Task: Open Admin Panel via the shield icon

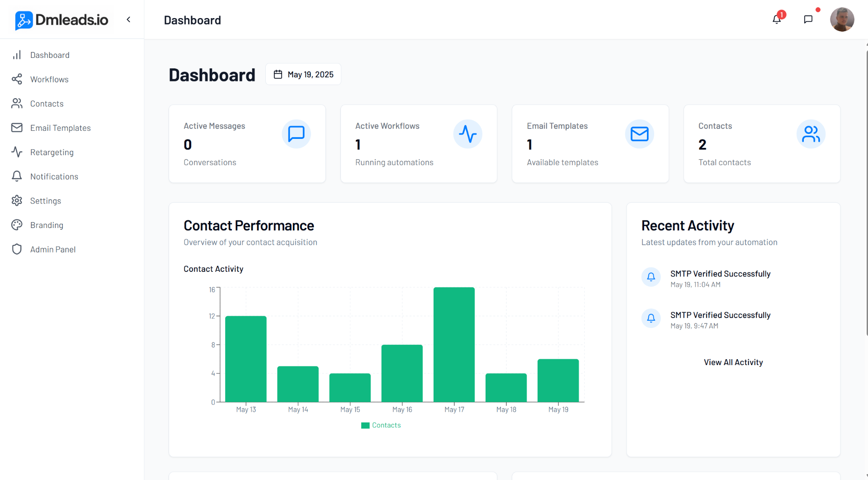Action: tap(17, 249)
